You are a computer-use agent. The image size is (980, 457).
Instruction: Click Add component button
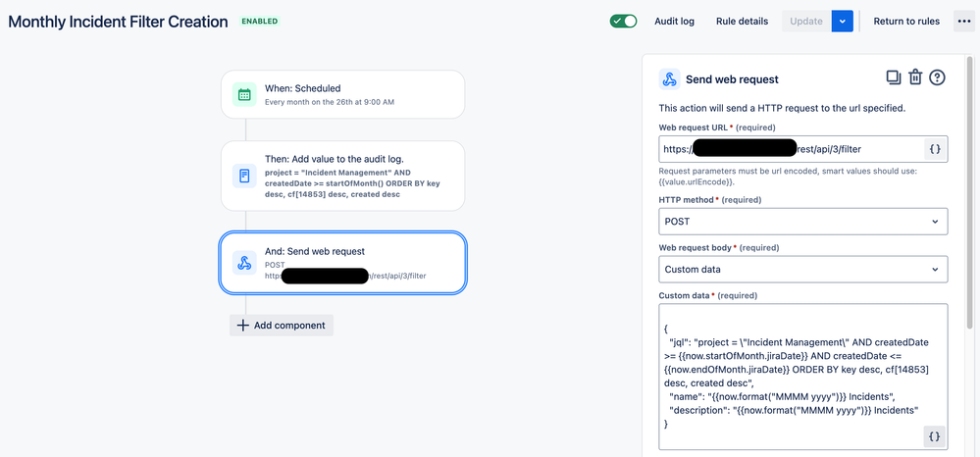coord(282,325)
